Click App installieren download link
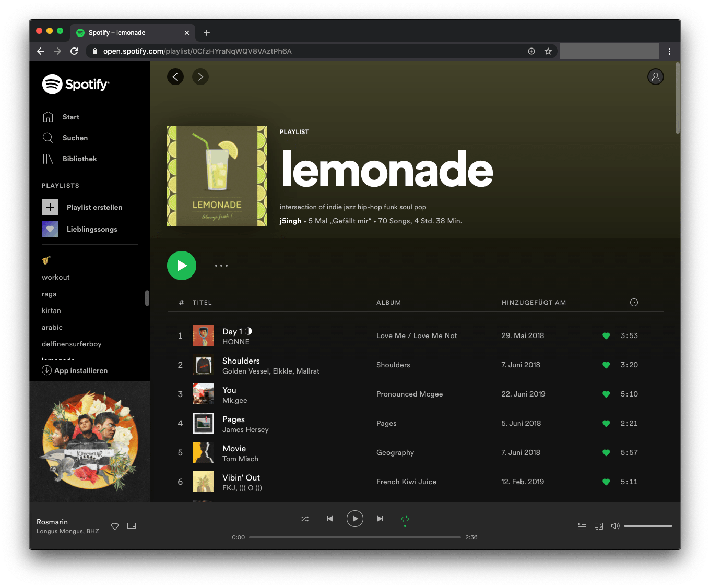 [75, 370]
